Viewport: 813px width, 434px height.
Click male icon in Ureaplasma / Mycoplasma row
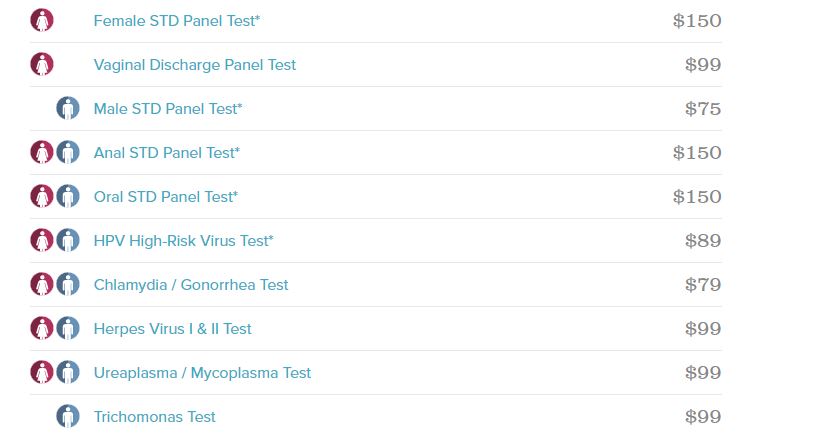68,372
